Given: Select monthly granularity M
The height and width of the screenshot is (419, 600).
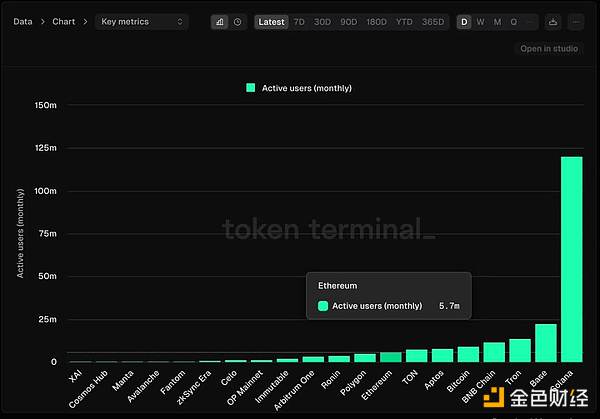Looking at the screenshot, I should click(497, 21).
